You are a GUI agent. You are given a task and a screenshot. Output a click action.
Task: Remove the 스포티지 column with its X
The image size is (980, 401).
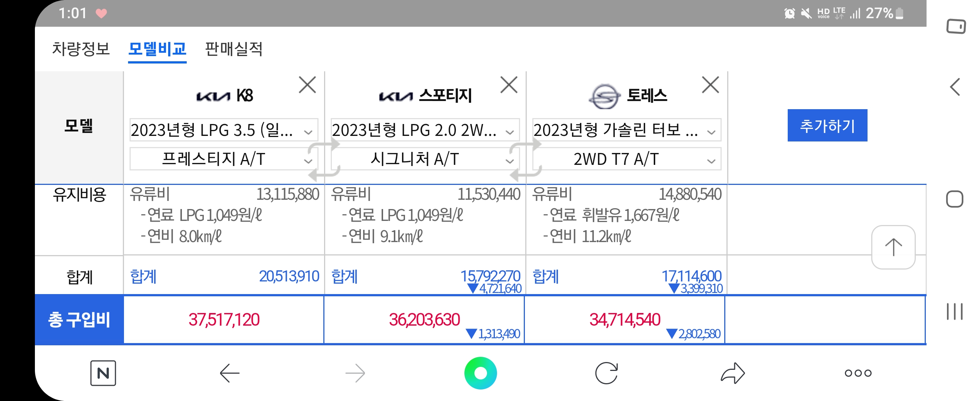509,85
